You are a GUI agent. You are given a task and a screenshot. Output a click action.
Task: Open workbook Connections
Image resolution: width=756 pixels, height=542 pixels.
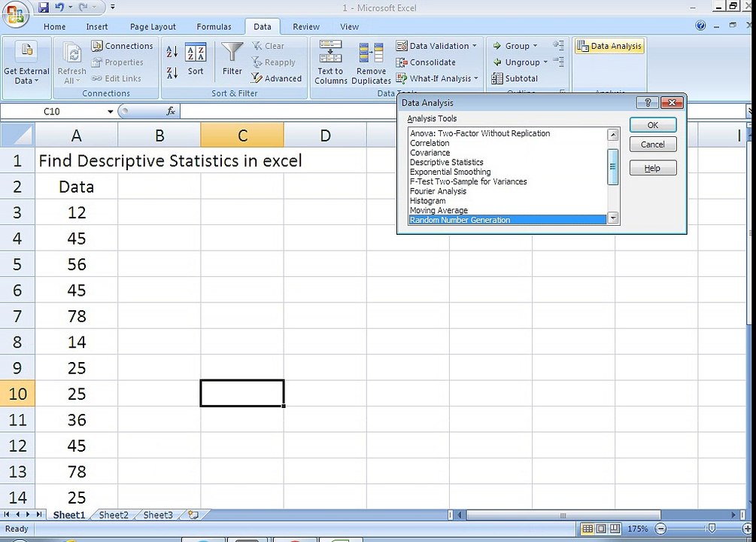point(123,46)
